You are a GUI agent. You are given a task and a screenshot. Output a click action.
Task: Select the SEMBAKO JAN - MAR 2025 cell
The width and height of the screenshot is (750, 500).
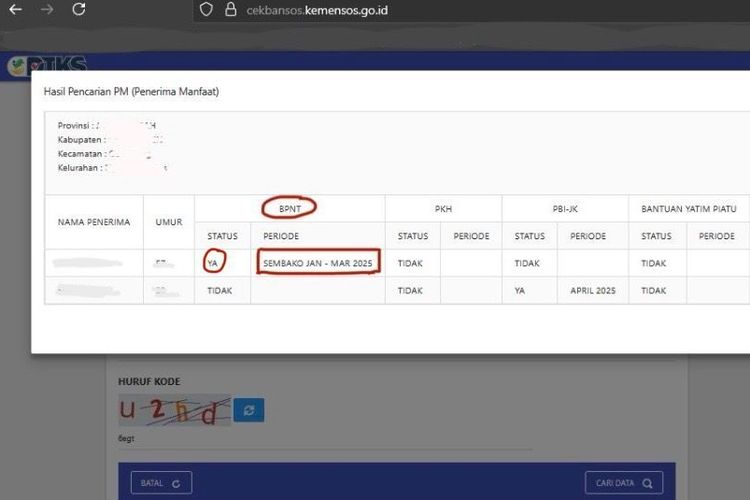(317, 262)
